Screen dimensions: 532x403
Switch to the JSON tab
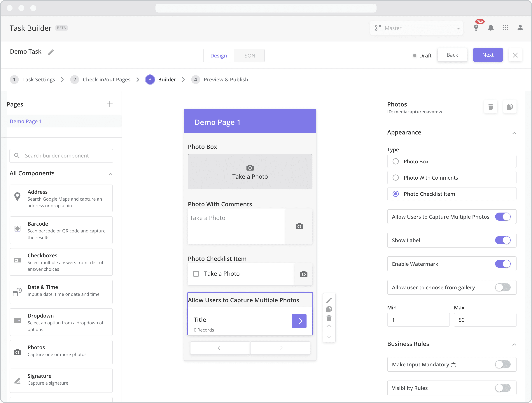pos(249,56)
